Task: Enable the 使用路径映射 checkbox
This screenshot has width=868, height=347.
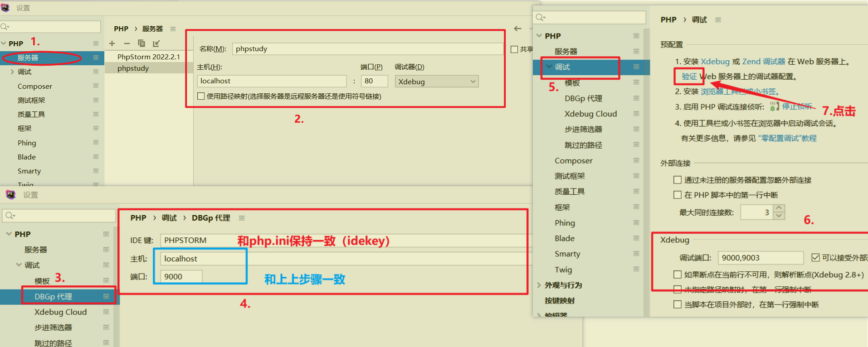Action: tap(201, 96)
